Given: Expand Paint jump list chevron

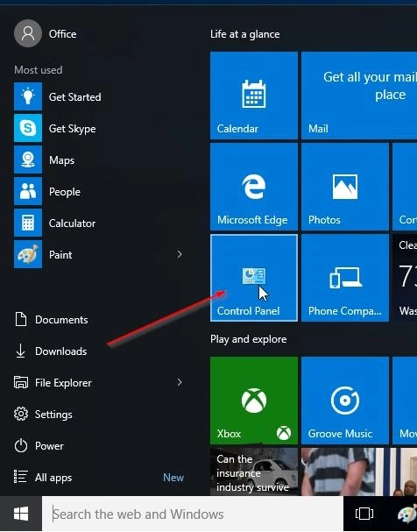Looking at the screenshot, I should 180,254.
